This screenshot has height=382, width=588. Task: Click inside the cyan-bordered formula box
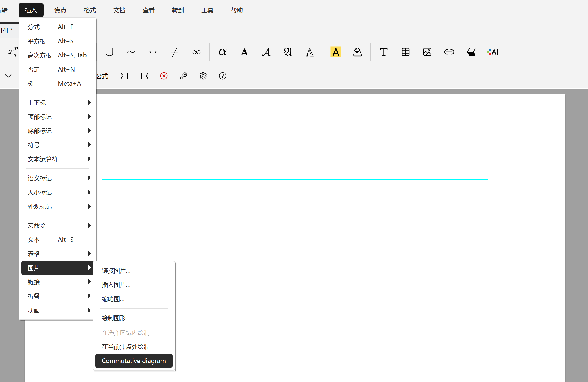point(295,176)
